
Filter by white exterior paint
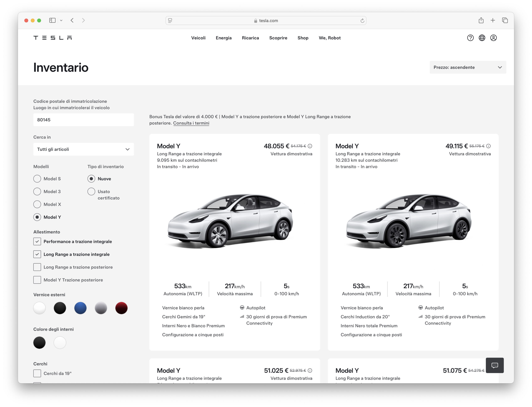(39, 308)
